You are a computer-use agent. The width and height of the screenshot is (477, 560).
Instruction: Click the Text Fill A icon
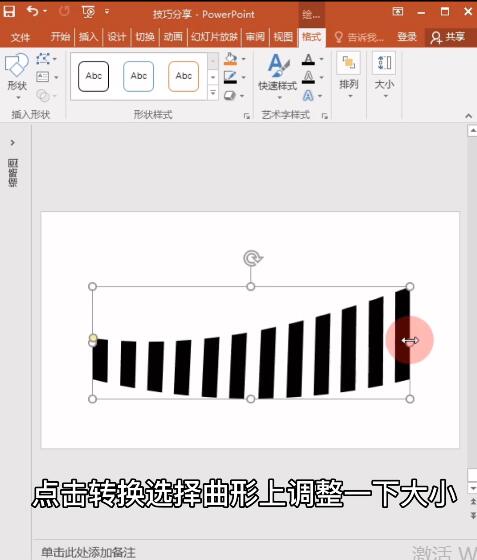[308, 59]
